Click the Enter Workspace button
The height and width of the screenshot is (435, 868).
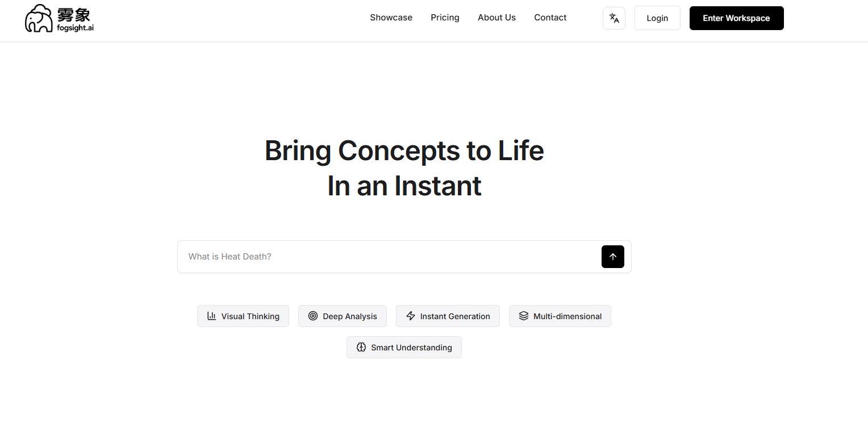pos(737,18)
